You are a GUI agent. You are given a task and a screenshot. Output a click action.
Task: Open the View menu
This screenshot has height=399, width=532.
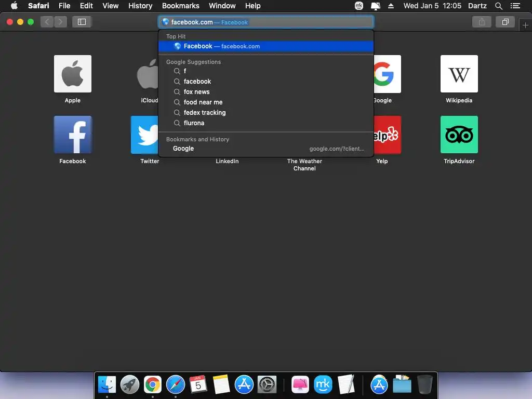111,6
